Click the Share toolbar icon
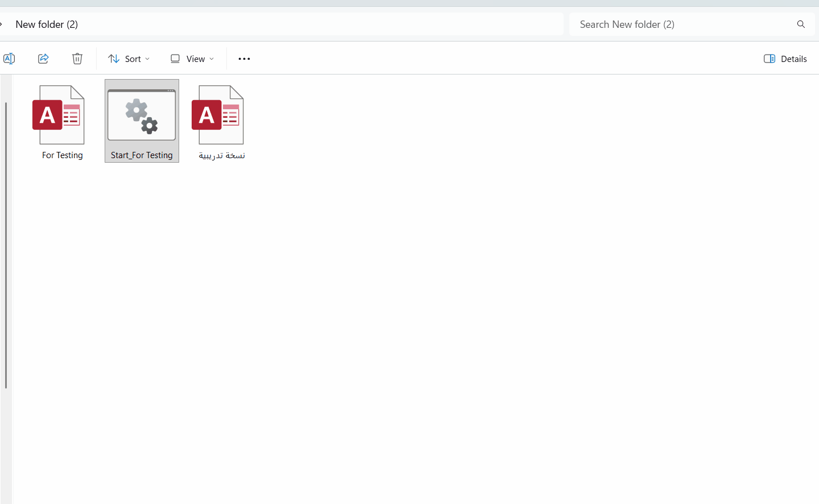This screenshot has height=504, width=819. pos(43,59)
